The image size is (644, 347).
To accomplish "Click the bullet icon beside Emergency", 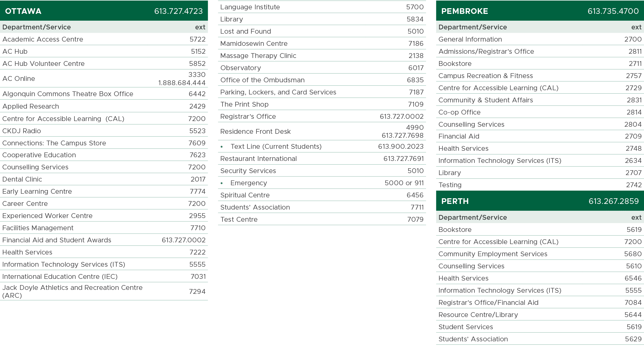I will coord(222,183).
